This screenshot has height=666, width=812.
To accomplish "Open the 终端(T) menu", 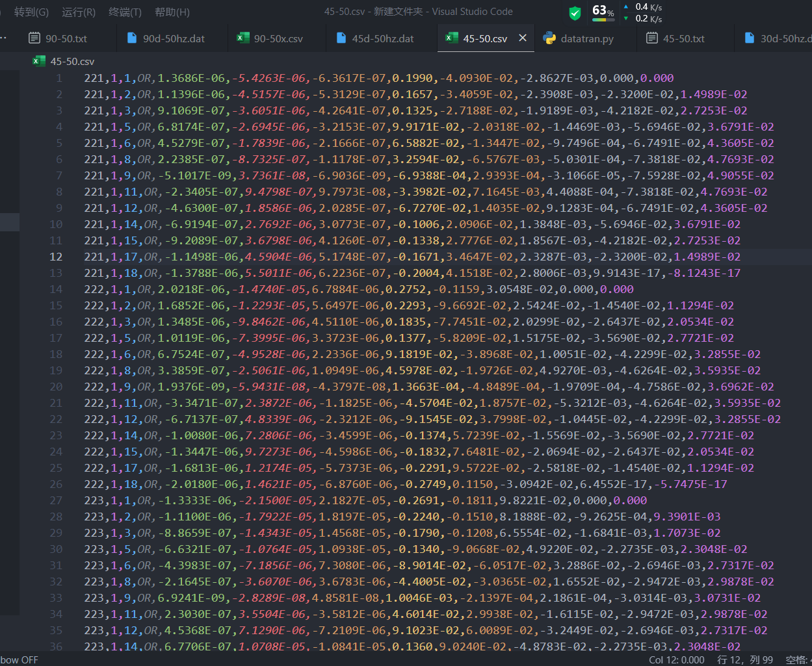I will click(125, 12).
